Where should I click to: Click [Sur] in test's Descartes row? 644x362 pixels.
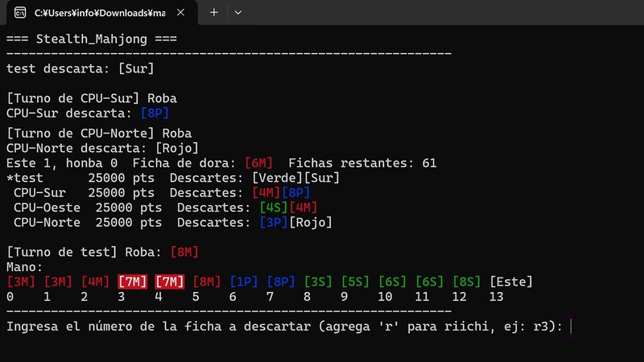point(321,178)
